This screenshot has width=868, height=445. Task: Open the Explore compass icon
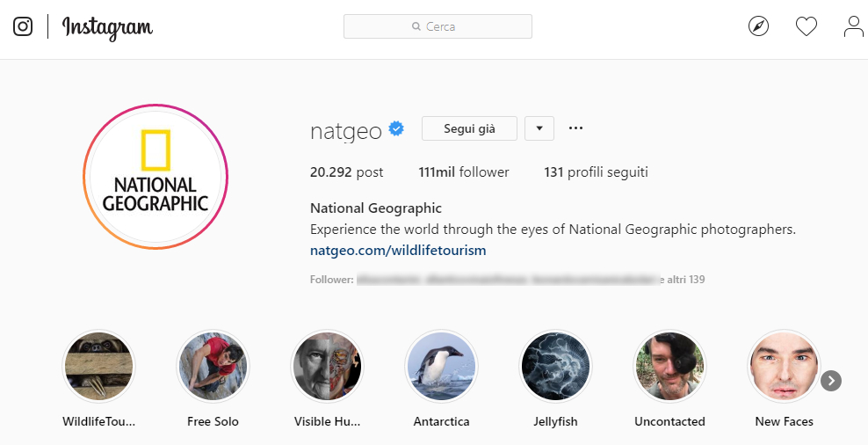click(758, 26)
